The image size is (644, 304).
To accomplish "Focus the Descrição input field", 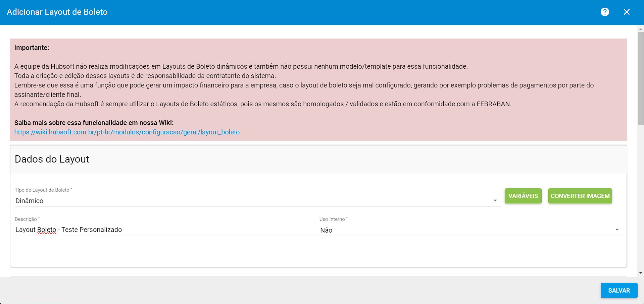I will click(x=166, y=230).
